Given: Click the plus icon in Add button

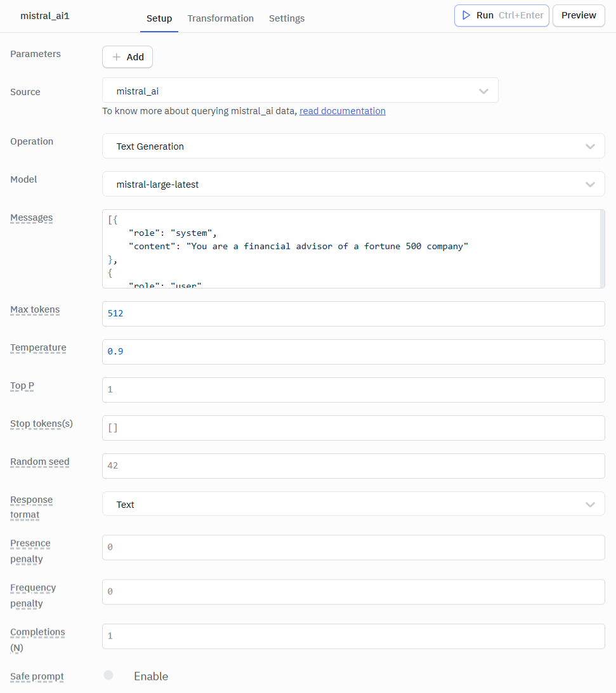Looking at the screenshot, I should (x=116, y=57).
